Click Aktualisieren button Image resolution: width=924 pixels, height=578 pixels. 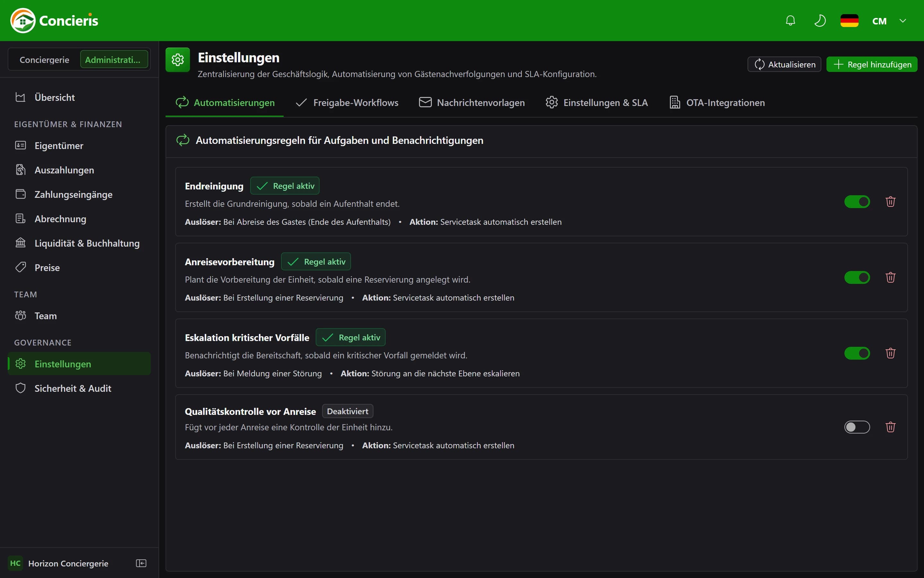pos(784,64)
